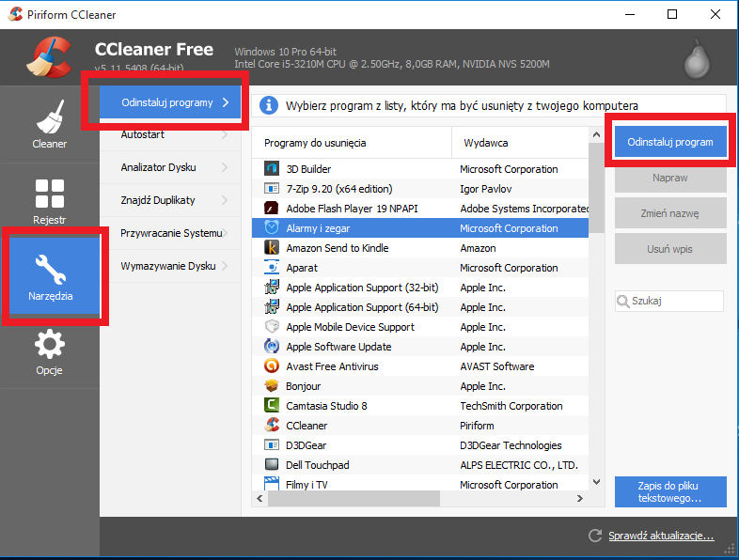The image size is (739, 560).
Task: Click the list scroll down arrow
Action: pos(596,482)
